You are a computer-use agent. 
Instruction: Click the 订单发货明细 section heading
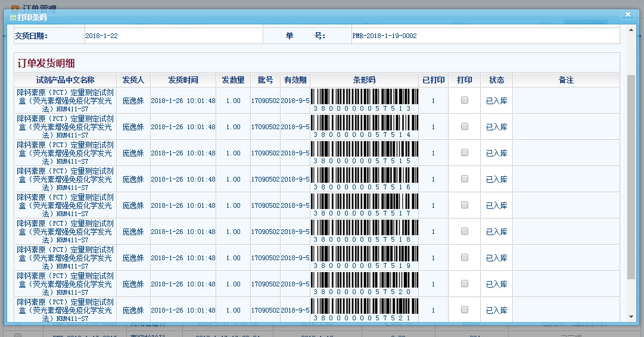tap(46, 63)
